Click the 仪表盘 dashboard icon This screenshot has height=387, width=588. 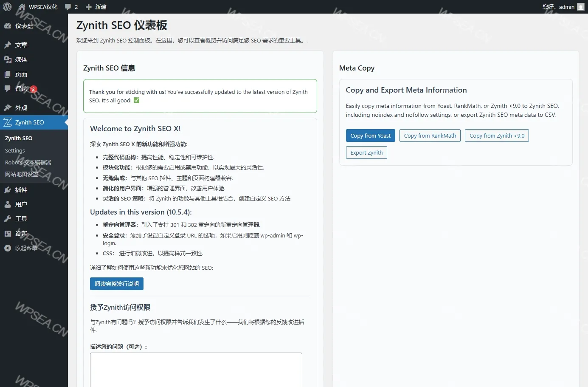click(x=8, y=26)
